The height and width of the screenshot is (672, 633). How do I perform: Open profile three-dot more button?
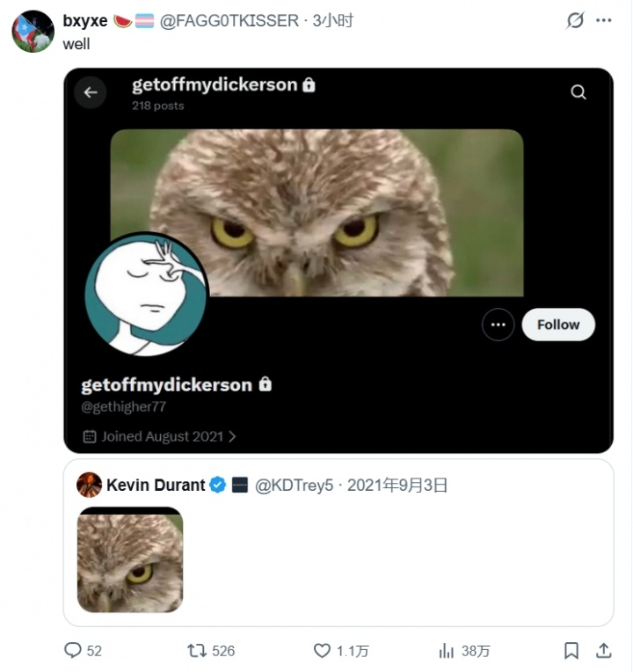(498, 325)
